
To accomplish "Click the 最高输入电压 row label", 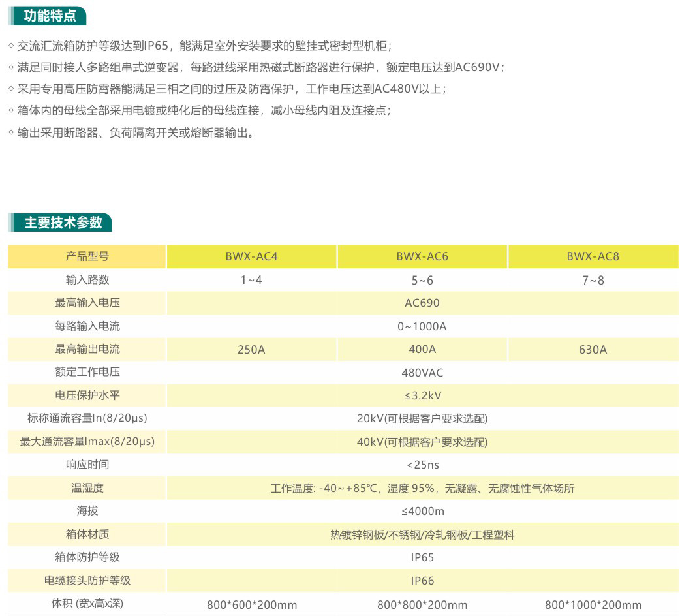I will point(87,303).
